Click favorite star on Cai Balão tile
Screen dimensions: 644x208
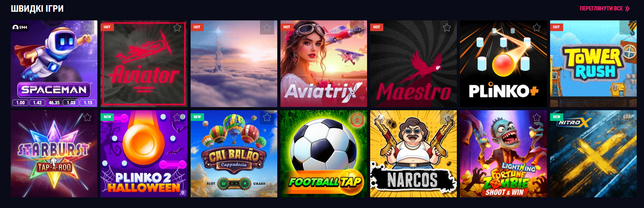coord(267,117)
